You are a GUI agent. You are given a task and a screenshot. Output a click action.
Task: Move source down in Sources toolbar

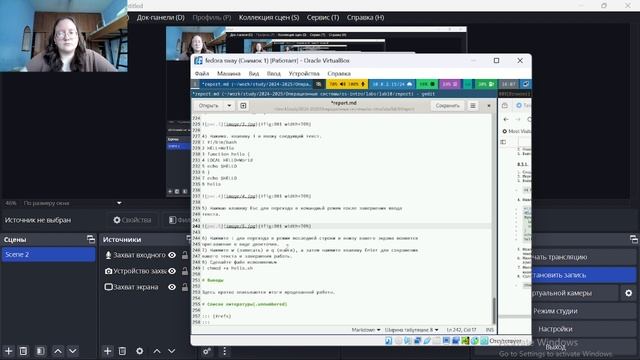click(x=171, y=351)
